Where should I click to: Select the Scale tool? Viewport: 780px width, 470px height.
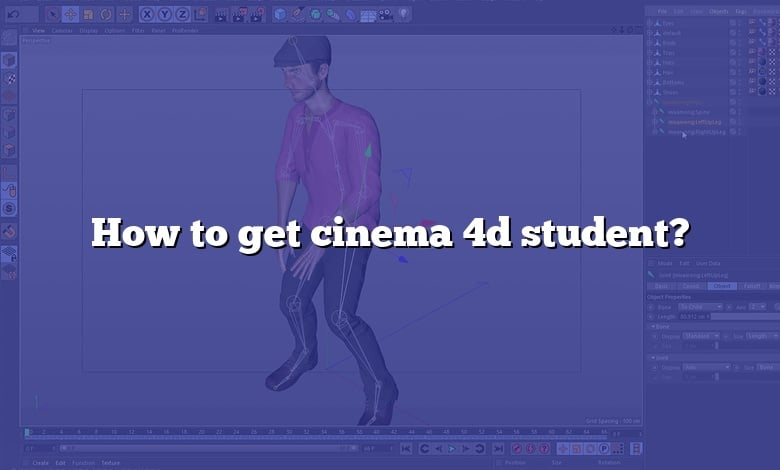(x=89, y=15)
